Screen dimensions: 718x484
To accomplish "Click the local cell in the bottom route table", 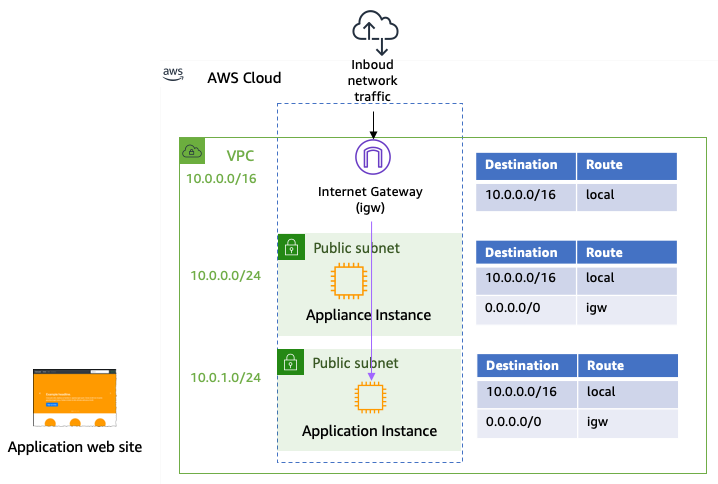I will pos(628,394).
